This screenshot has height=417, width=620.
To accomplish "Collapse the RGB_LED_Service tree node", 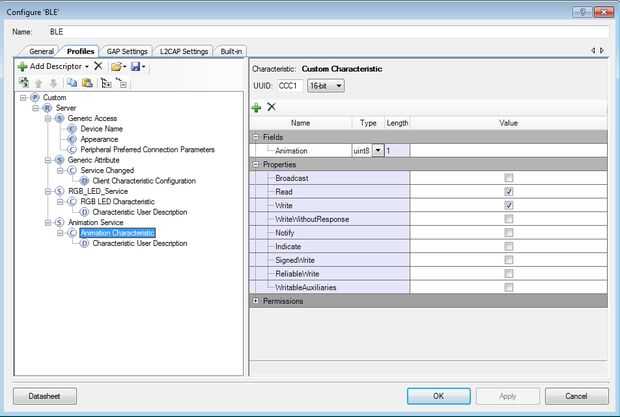I will [47, 191].
